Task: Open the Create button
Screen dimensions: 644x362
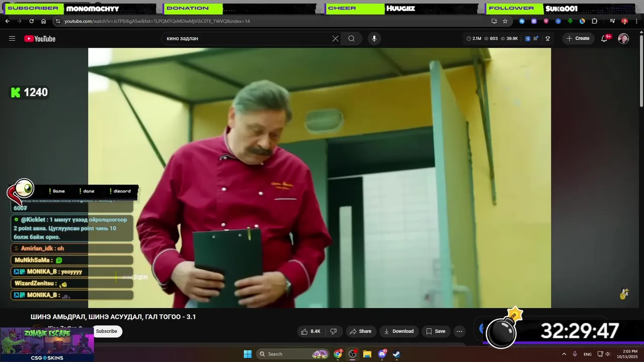Action: click(578, 38)
